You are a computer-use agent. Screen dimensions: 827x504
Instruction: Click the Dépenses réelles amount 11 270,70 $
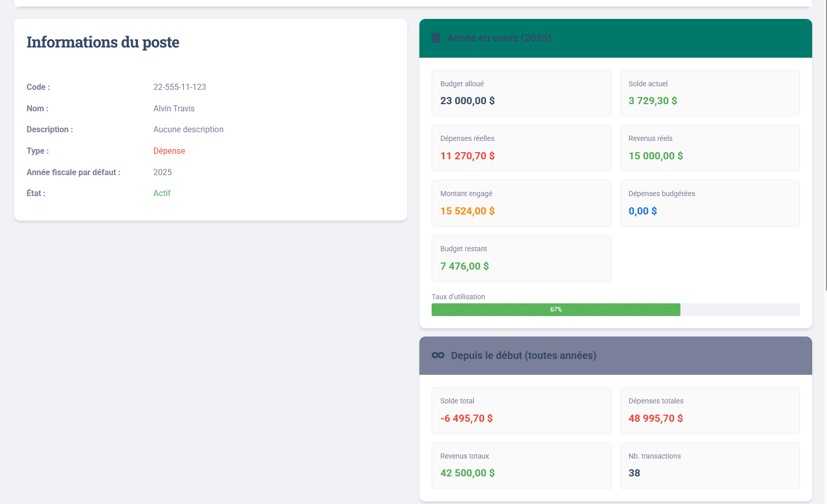[x=467, y=156]
